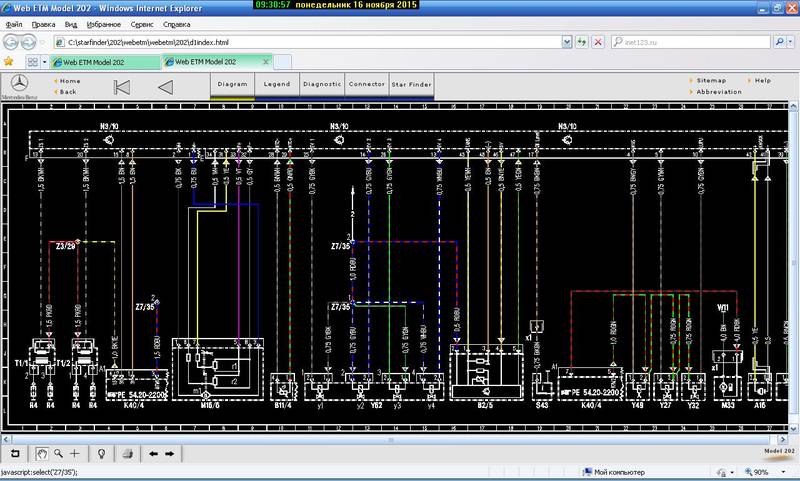800x481 pixels.
Task: Click vertical scrollbar down arrow
Action: [x=793, y=428]
